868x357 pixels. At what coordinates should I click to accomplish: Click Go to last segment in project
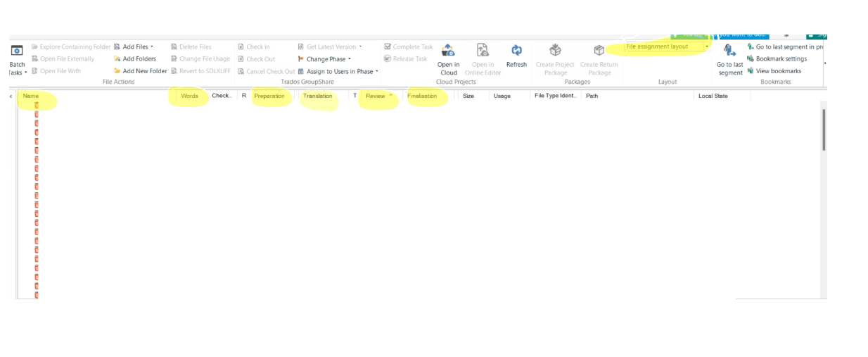pyautogui.click(x=784, y=47)
